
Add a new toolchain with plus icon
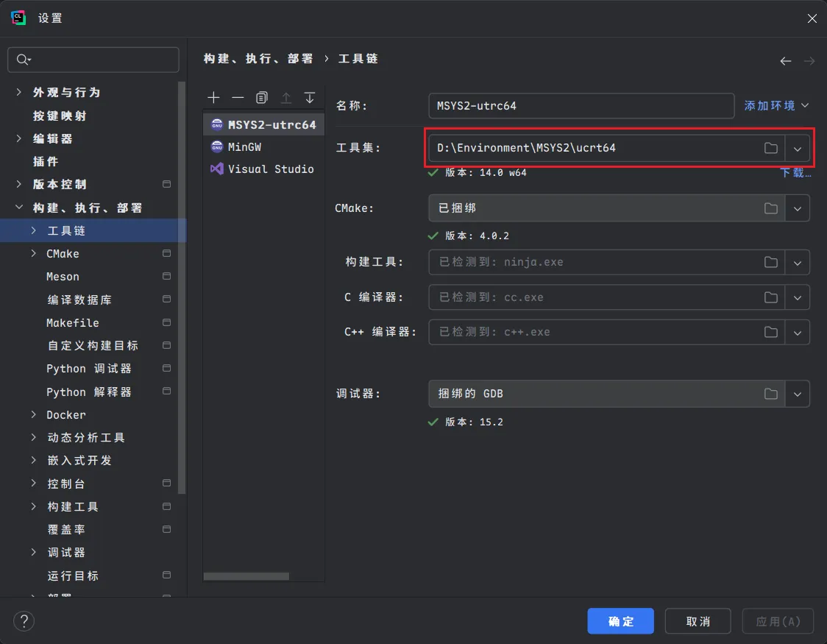[x=213, y=98]
